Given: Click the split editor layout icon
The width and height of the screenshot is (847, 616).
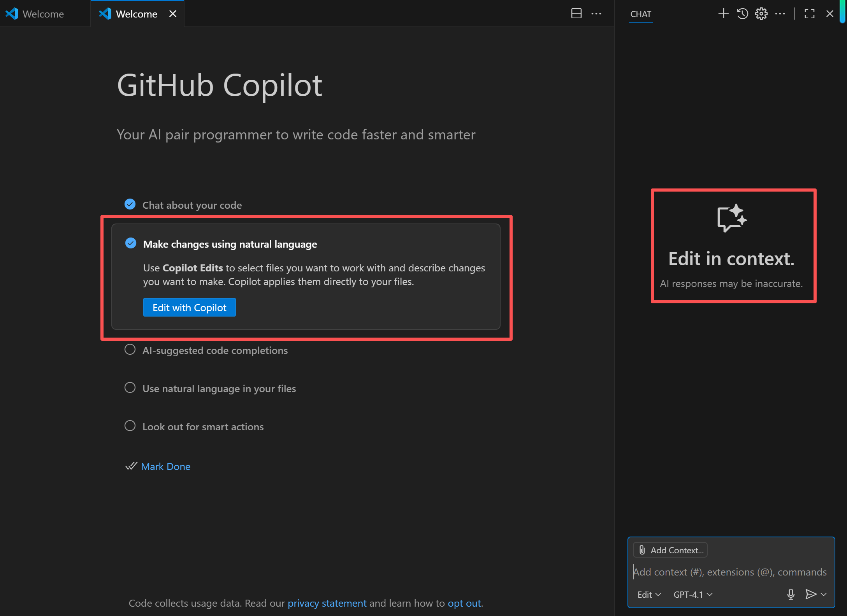Looking at the screenshot, I should (576, 14).
